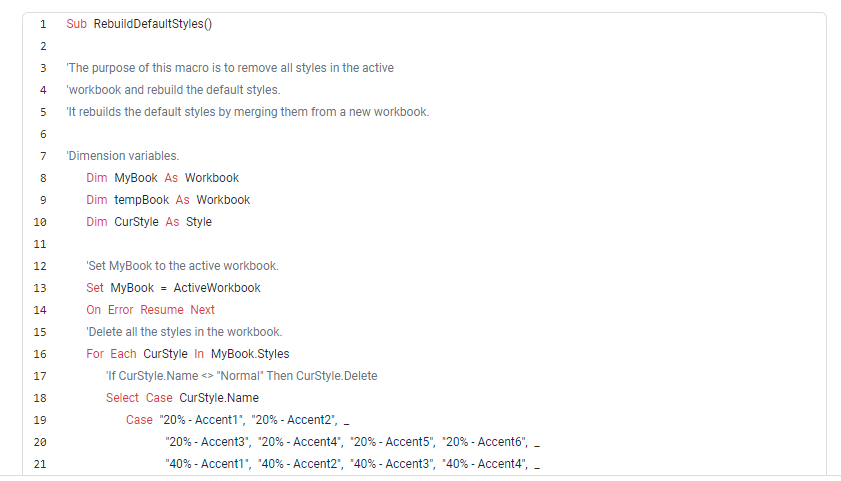Viewport: 841px width, 481px height.
Task: Click the 'The purpose of this macro' comment
Action: click(x=230, y=68)
